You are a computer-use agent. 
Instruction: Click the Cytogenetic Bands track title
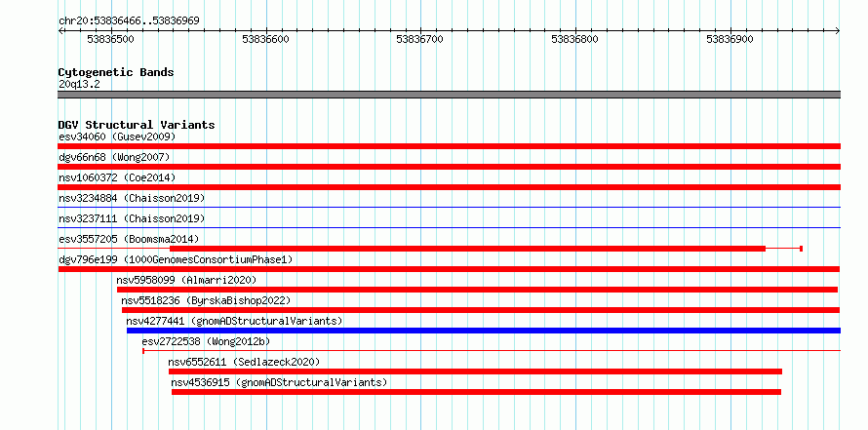[116, 72]
